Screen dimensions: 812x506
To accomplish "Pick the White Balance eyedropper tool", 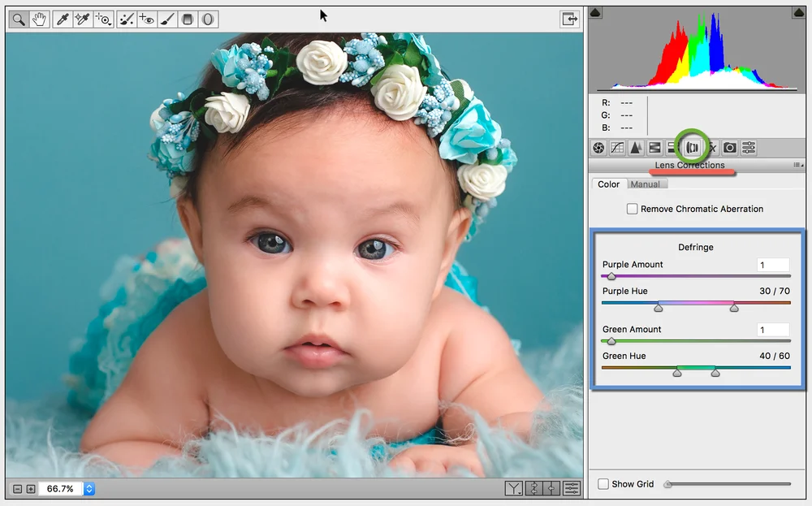I will [x=62, y=19].
